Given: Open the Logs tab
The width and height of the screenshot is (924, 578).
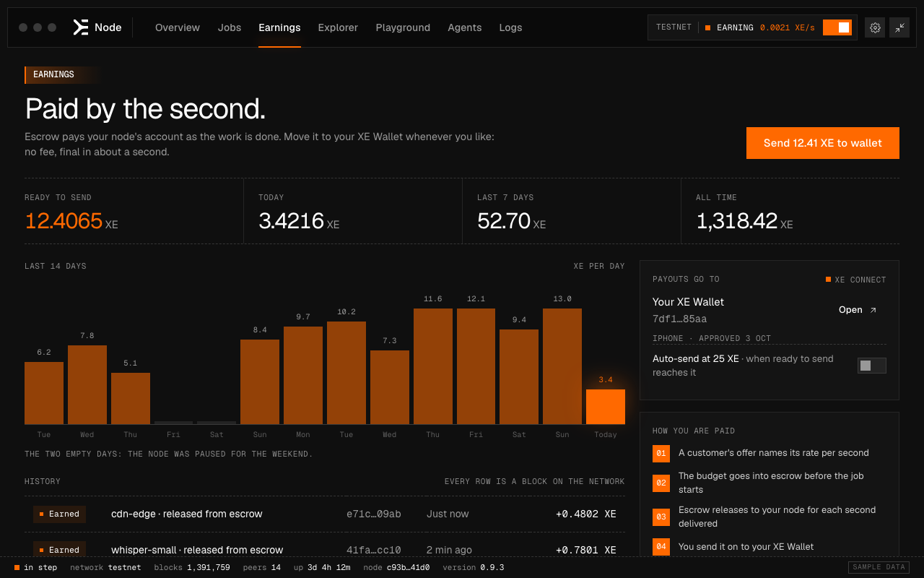Looking at the screenshot, I should [x=510, y=27].
